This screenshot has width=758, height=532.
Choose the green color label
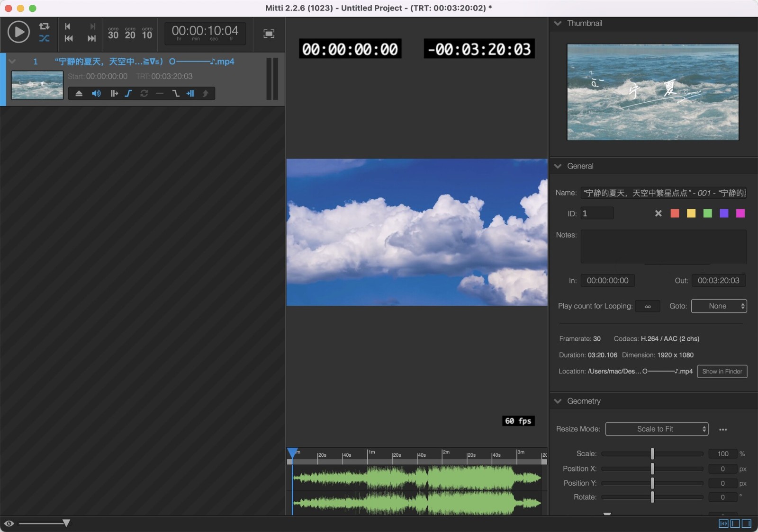(x=708, y=213)
